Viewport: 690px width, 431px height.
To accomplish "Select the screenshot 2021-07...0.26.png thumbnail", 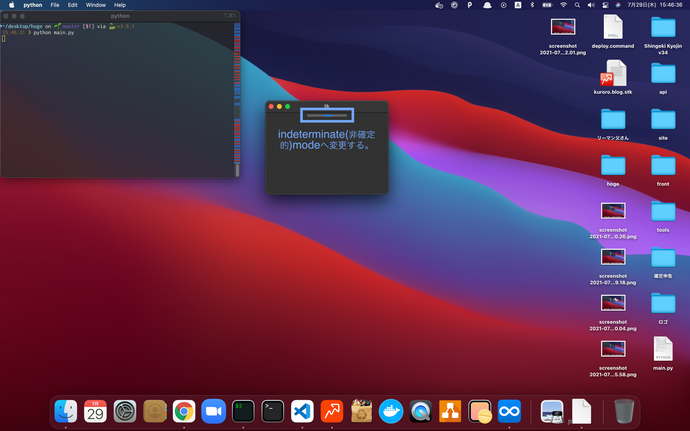I will 613,211.
